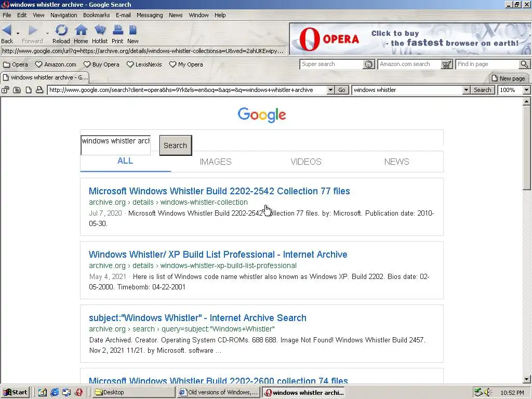The height and width of the screenshot is (399, 532).
Task: Toggle image loading with the camera icon
Action: pyautogui.click(x=17, y=90)
